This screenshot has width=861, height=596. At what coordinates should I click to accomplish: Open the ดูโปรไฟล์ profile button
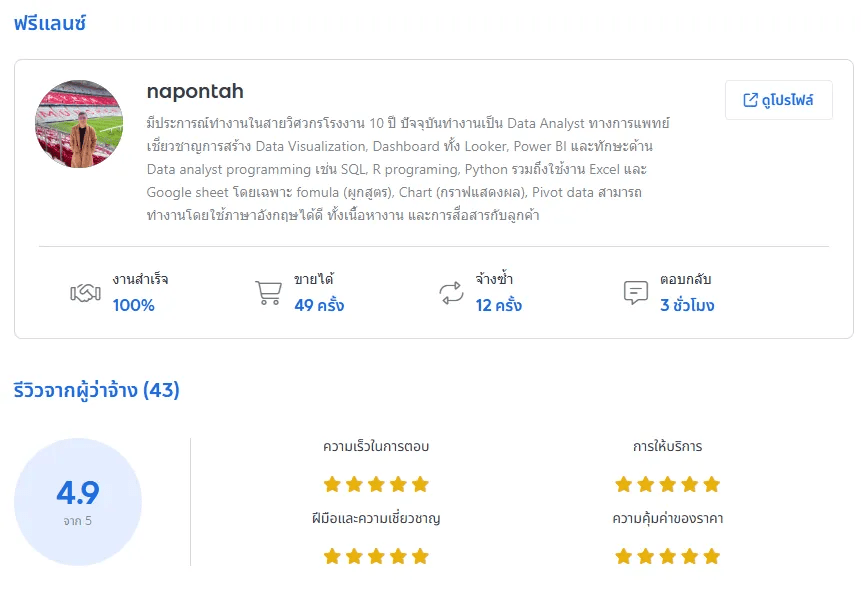778,100
